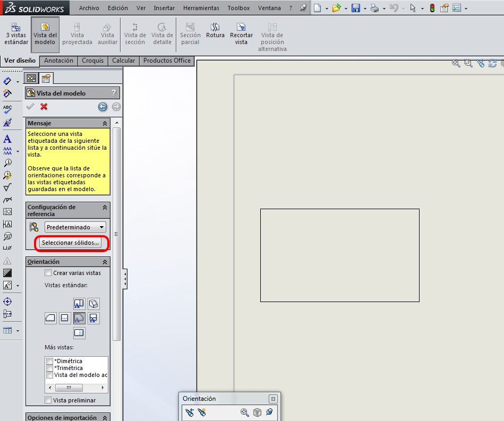The width and height of the screenshot is (504, 421).
Task: Select the balloon annotation tool
Action: pyautogui.click(x=7, y=162)
